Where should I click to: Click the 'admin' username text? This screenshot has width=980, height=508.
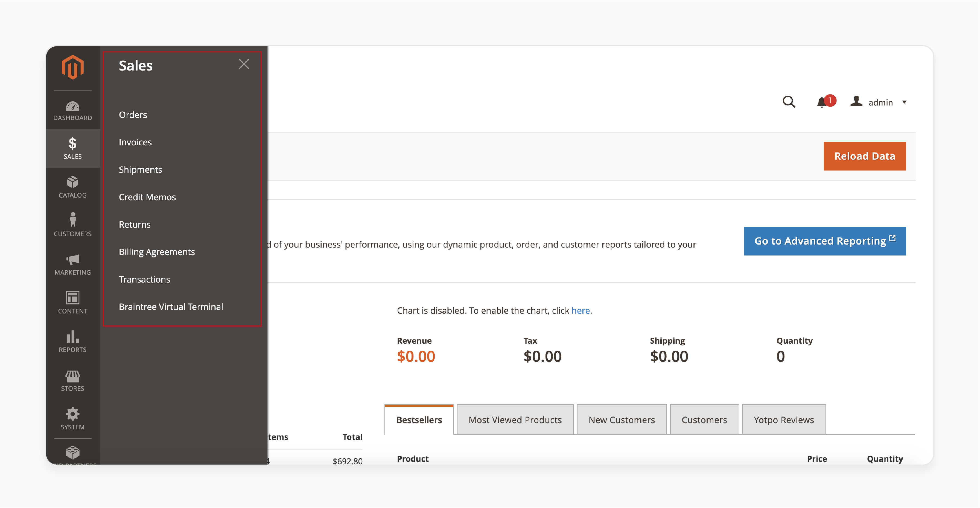pyautogui.click(x=880, y=102)
